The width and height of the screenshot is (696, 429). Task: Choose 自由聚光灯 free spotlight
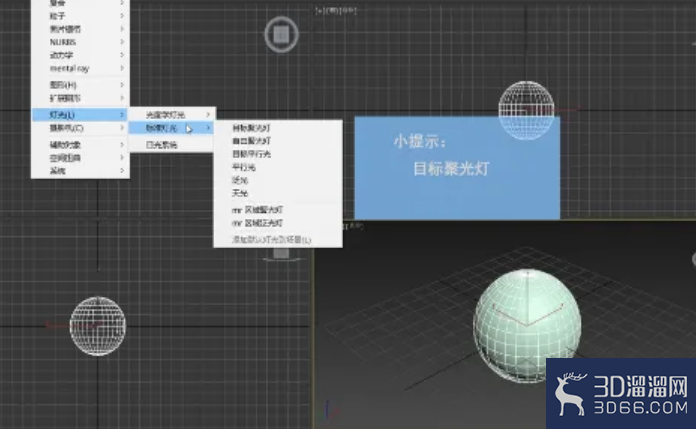point(278,141)
